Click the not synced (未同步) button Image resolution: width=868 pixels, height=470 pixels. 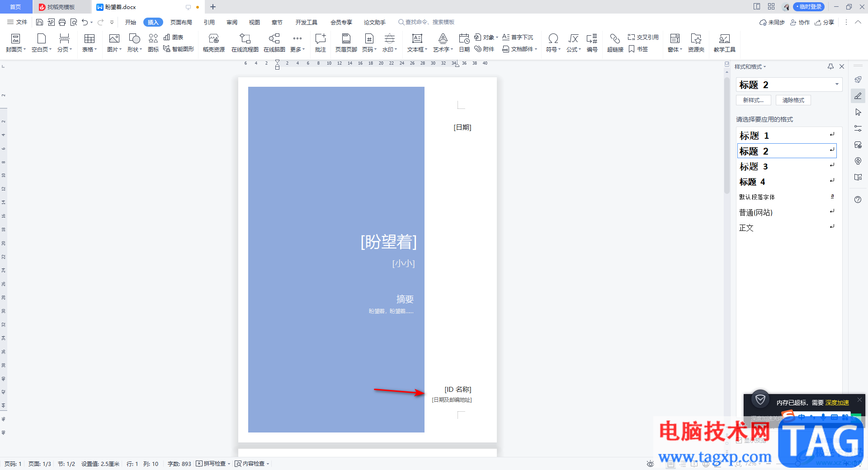coord(772,22)
